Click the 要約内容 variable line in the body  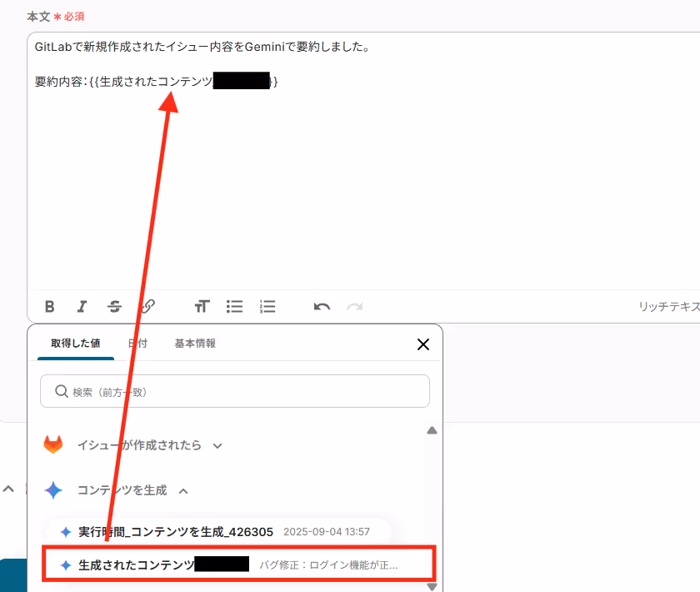(157, 82)
